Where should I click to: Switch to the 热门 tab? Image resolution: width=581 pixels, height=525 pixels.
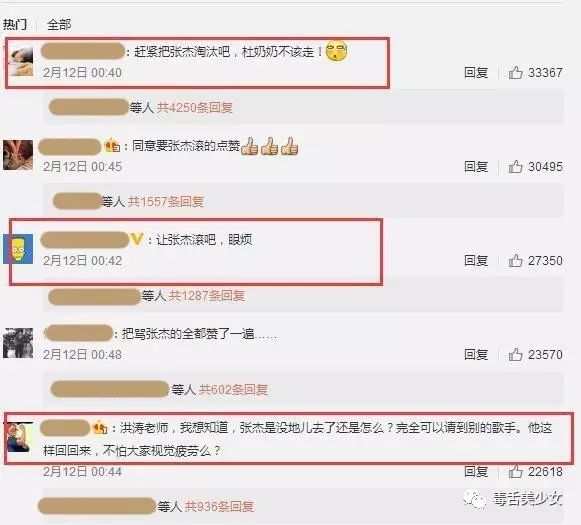click(15, 24)
